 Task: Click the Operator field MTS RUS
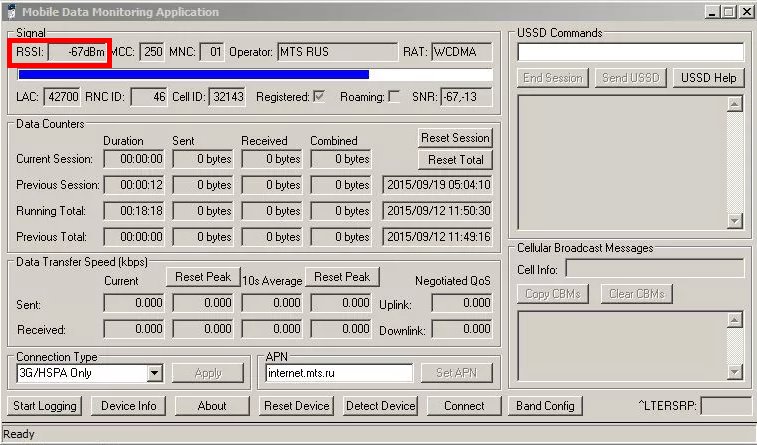pos(337,52)
